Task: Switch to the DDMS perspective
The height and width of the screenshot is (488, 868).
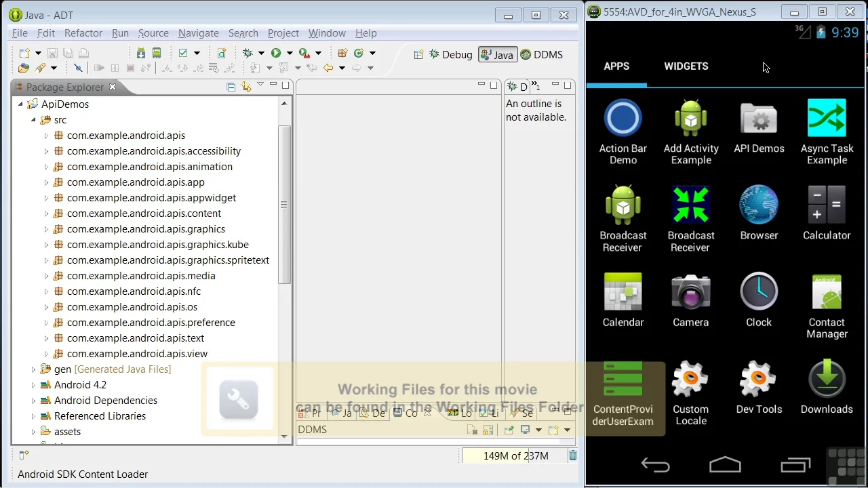Action: pyautogui.click(x=541, y=55)
